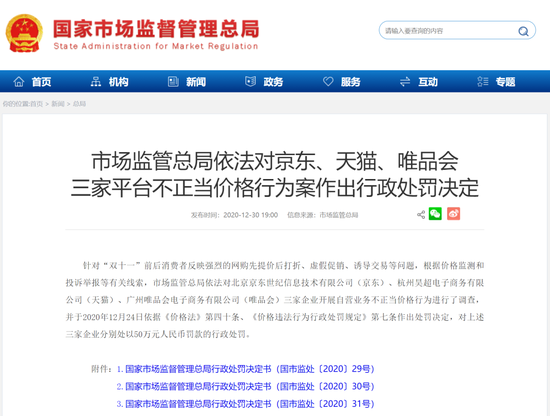
Task: Click the 国家市场监督管理总局 site title
Action: pyautogui.click(x=156, y=29)
